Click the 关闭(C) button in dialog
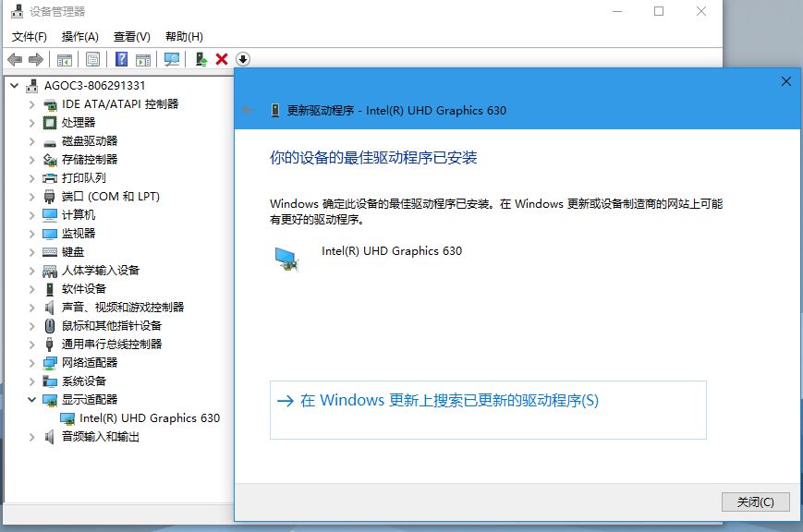Image resolution: width=803 pixels, height=532 pixels. pyautogui.click(x=755, y=502)
